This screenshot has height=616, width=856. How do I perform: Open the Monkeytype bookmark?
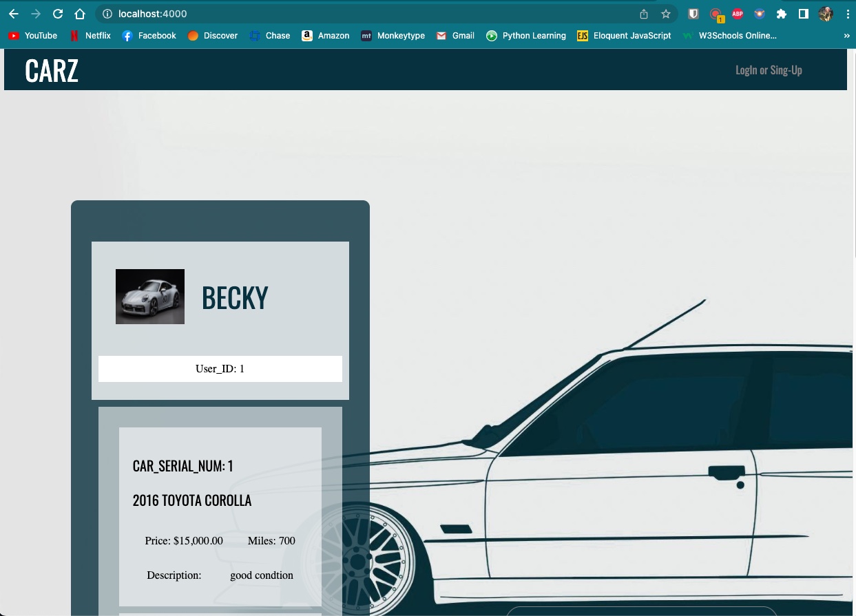point(393,36)
